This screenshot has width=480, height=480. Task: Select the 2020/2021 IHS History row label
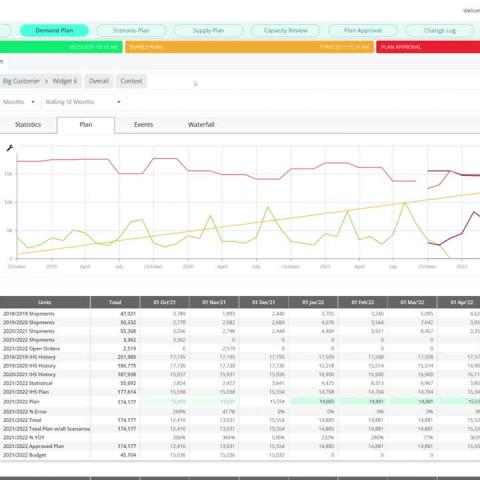coord(29,374)
